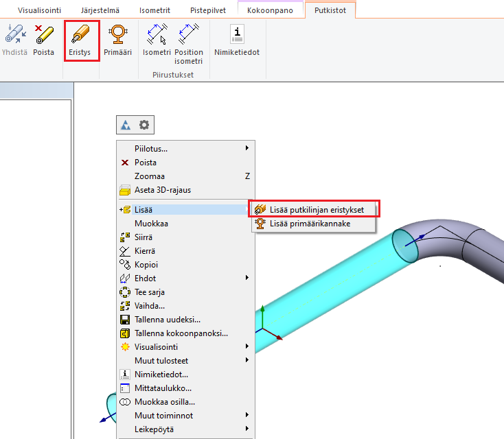This screenshot has width=504, height=439.
Task: Choose Aseta 3D-rajaus in context menu
Action: pyautogui.click(x=163, y=190)
